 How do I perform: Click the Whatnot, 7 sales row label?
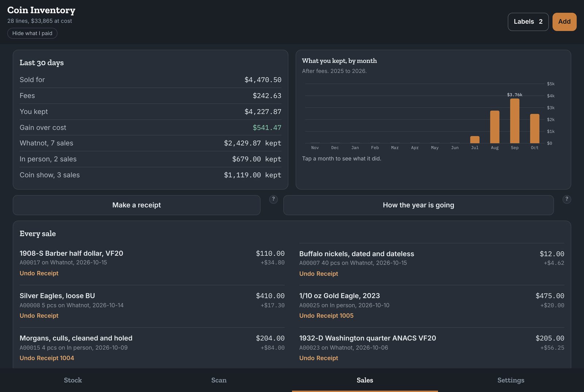coord(46,143)
